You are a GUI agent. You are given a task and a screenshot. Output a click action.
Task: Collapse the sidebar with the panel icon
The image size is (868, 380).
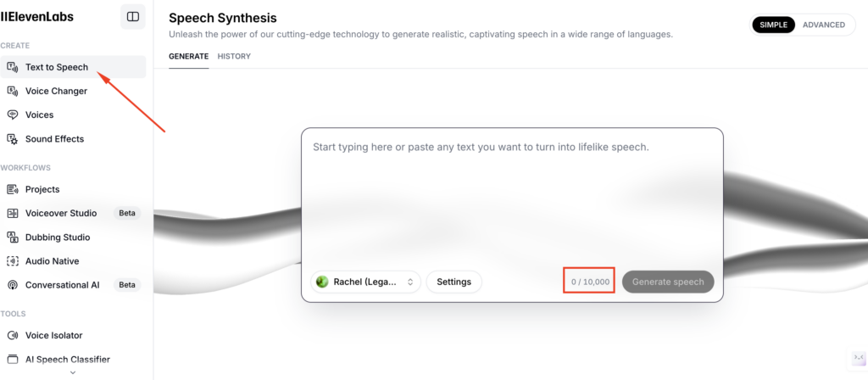click(133, 16)
